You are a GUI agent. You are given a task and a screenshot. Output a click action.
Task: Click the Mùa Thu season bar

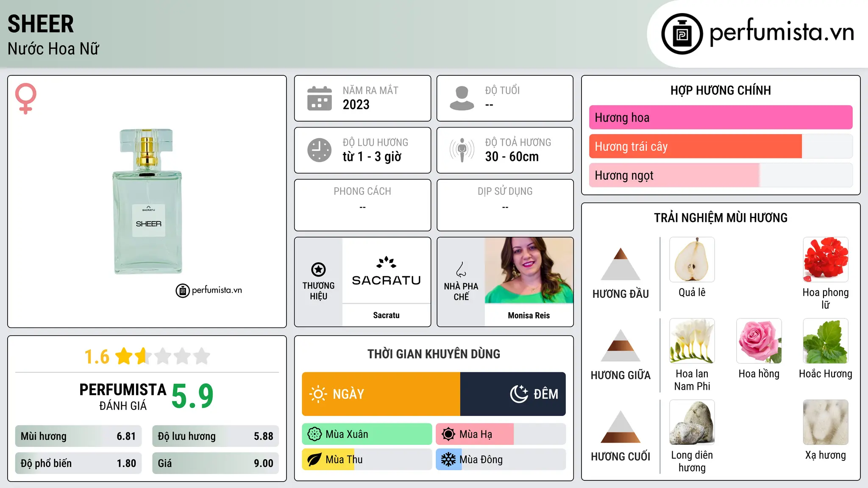point(367,460)
